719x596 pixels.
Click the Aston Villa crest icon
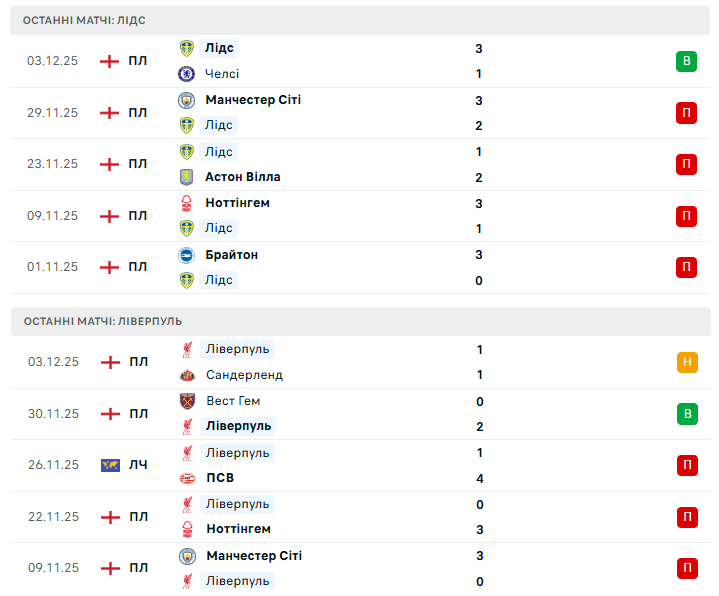click(186, 177)
